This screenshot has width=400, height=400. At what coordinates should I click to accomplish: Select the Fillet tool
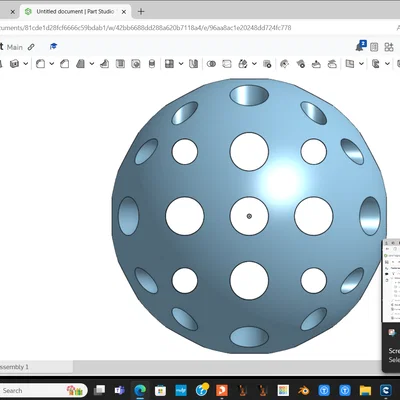(x=40, y=64)
